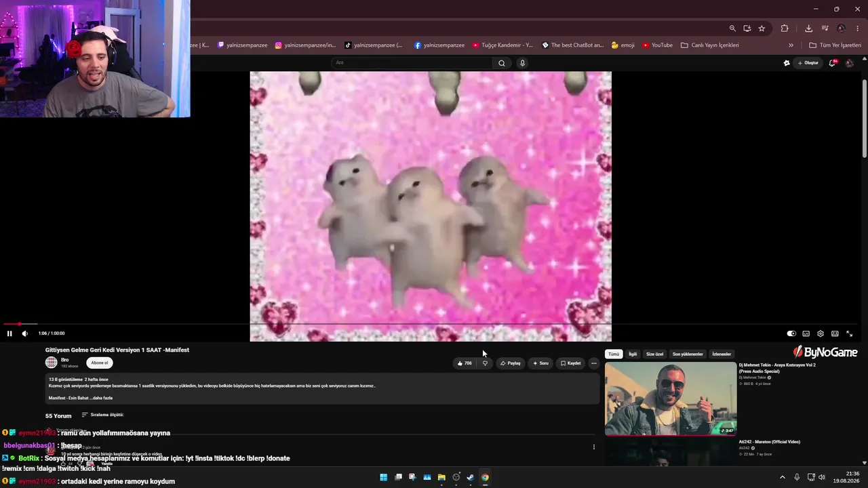Open the emoji bookmark

[x=623, y=45]
